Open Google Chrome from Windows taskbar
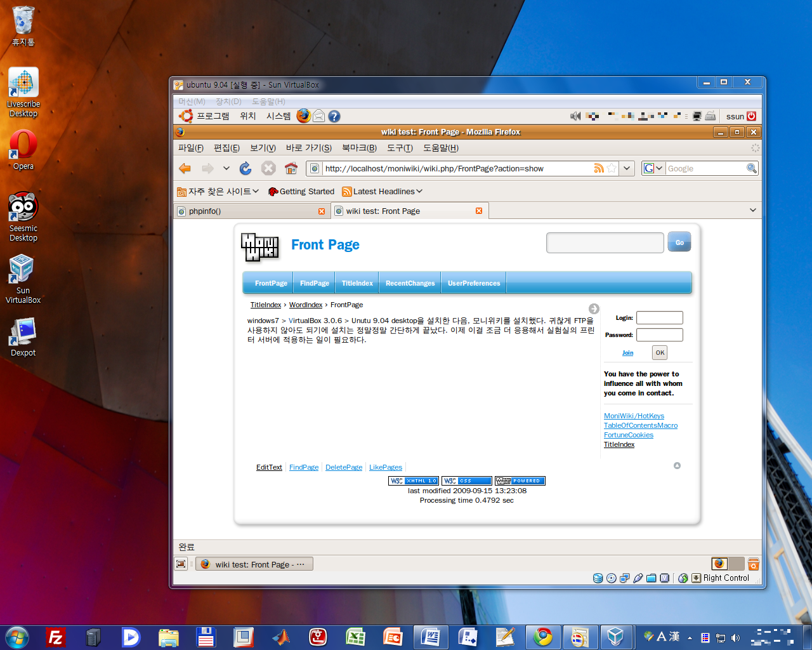 [542, 637]
